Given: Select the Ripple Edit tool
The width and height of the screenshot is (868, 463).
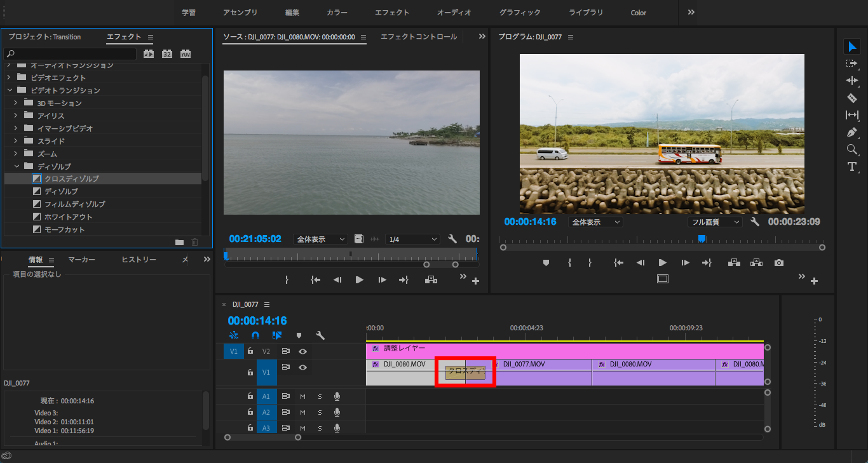Looking at the screenshot, I should [x=851, y=81].
